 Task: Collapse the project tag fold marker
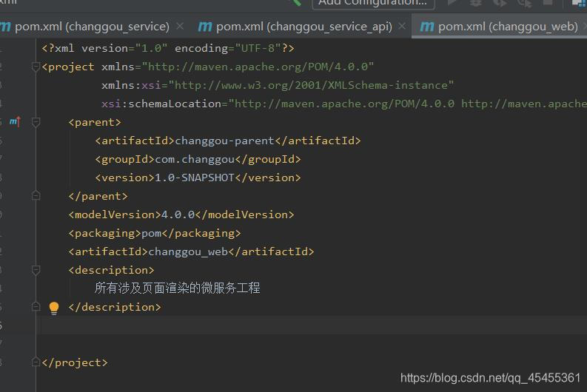pyautogui.click(x=36, y=67)
